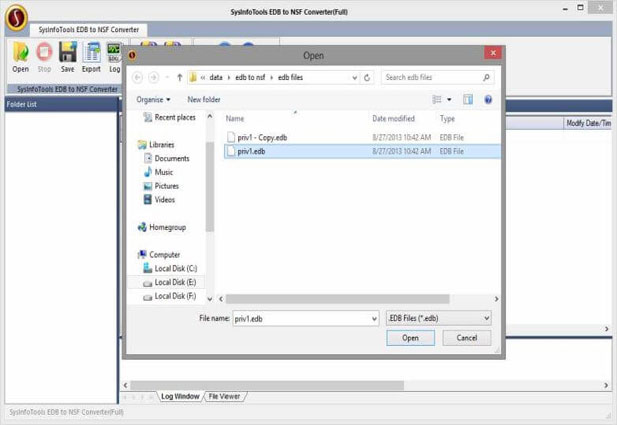Expand the view options dropdown arrow
Screen dimensions: 617x425
coord(449,100)
